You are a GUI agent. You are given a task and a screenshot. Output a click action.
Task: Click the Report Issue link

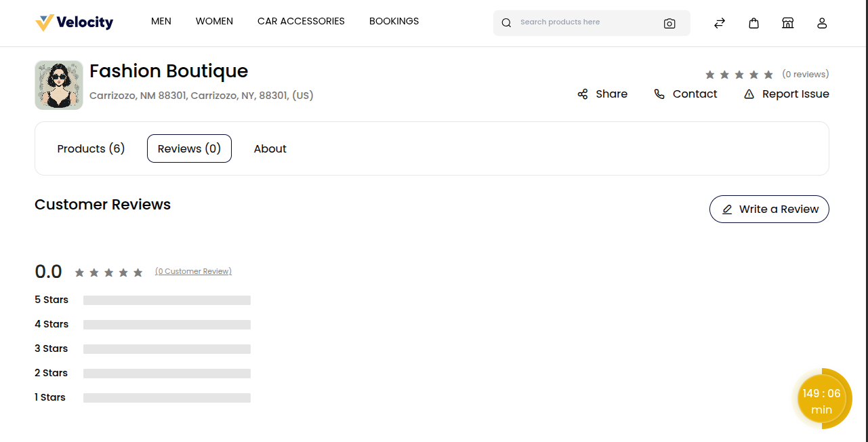coord(786,94)
